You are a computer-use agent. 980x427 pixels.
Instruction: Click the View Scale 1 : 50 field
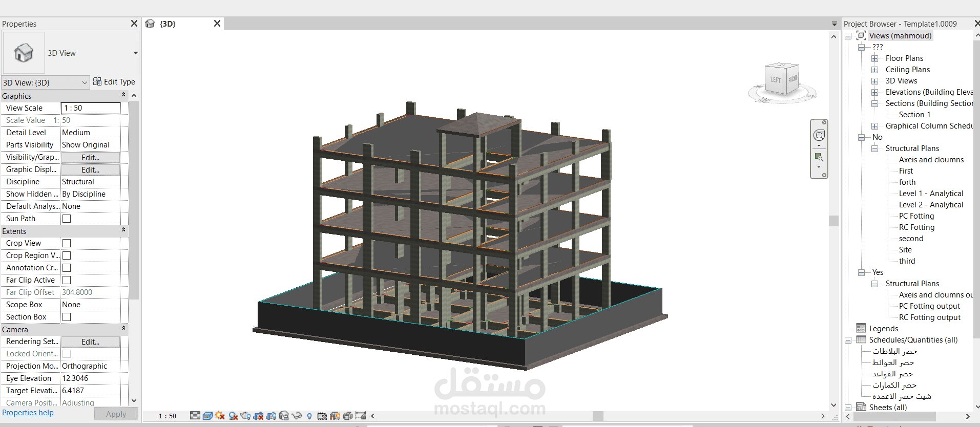(x=91, y=108)
